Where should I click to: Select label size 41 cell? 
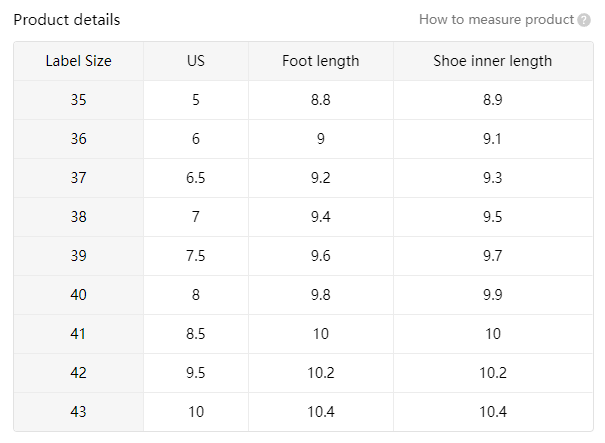79,334
